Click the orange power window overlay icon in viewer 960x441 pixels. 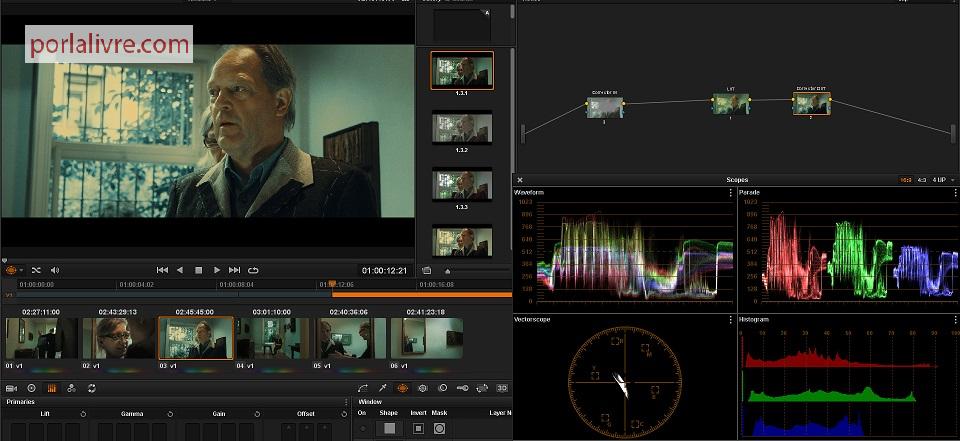click(x=11, y=270)
